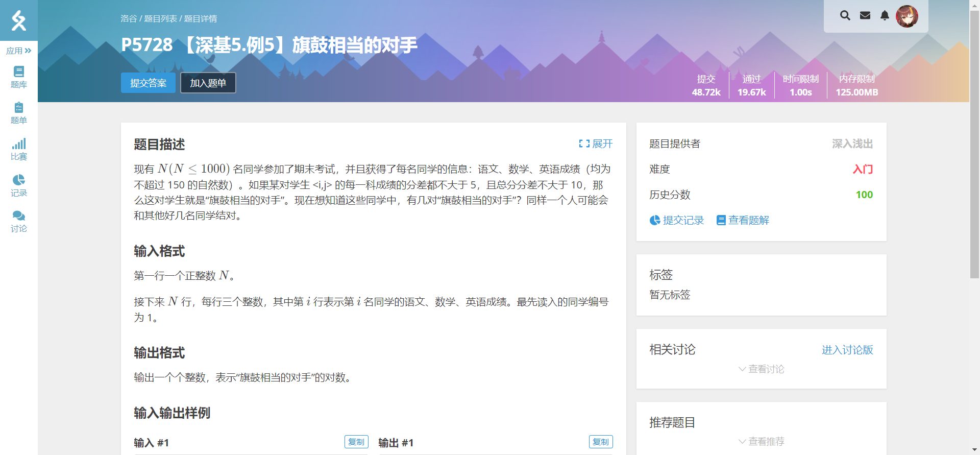
Task: Click the user avatar picture
Action: tap(907, 16)
